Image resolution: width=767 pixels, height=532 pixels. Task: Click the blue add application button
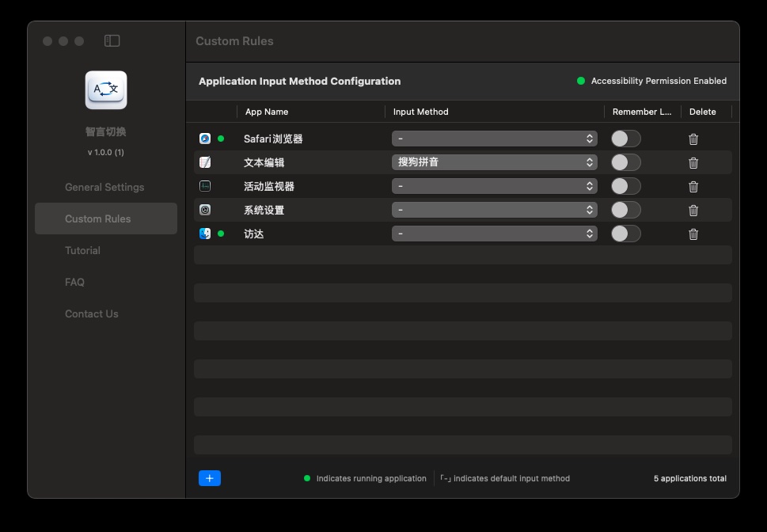(210, 478)
